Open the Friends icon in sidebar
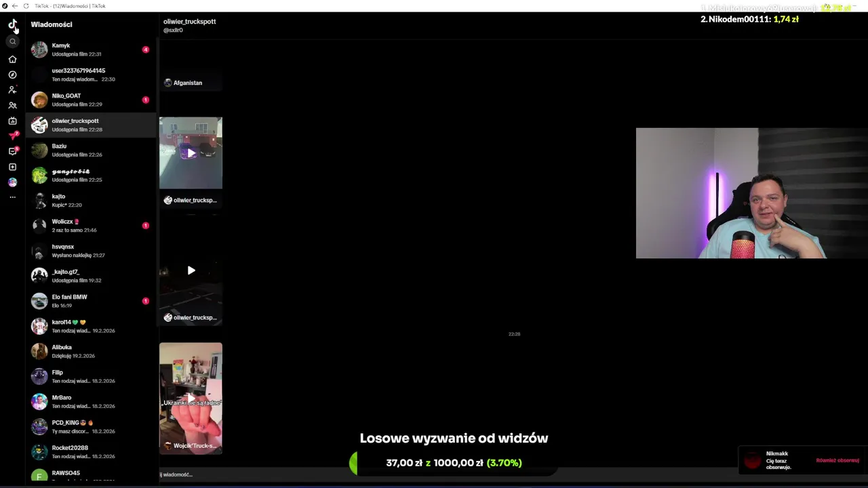The image size is (868, 488). coord(12,105)
